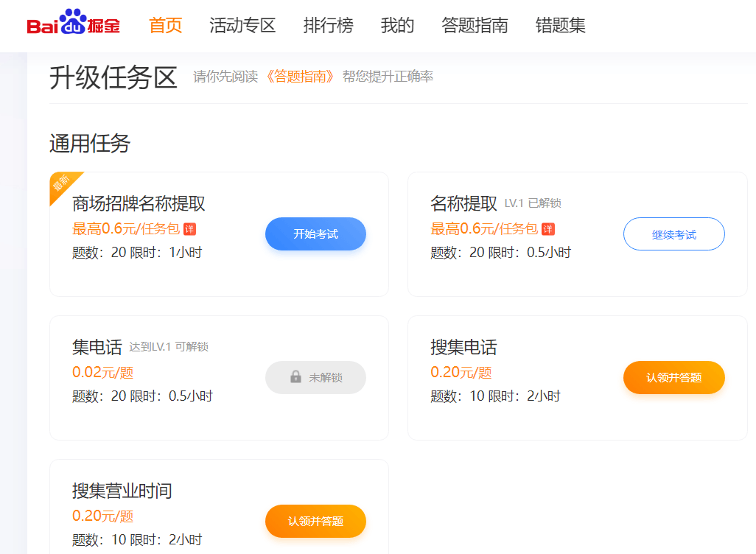Image resolution: width=756 pixels, height=554 pixels.
Task: Open the 排行榜 page
Action: coord(329,25)
